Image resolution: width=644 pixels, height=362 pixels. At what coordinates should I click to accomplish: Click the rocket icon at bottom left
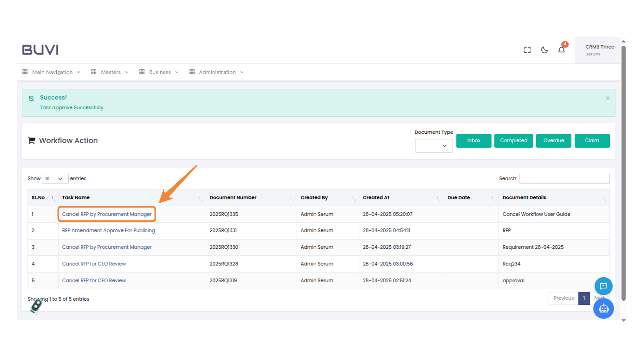[x=36, y=306]
